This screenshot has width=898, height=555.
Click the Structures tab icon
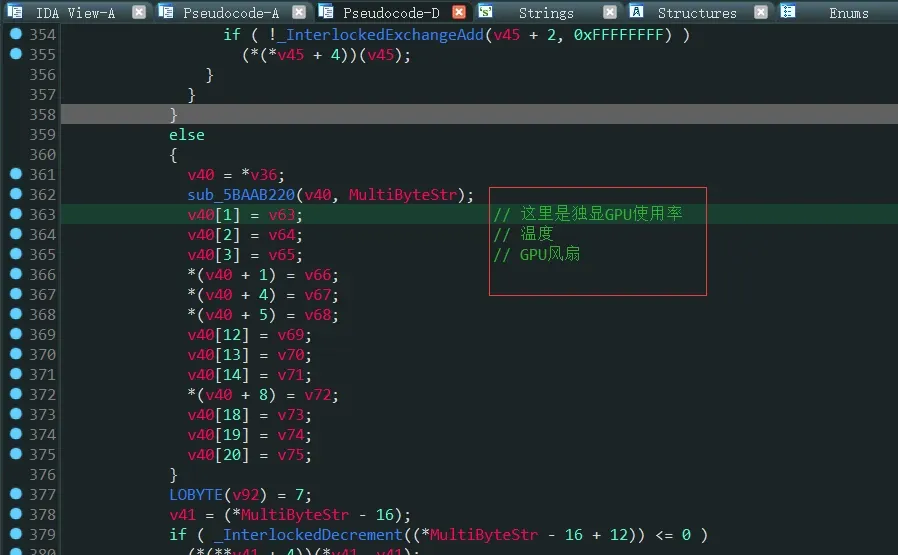click(x=636, y=11)
